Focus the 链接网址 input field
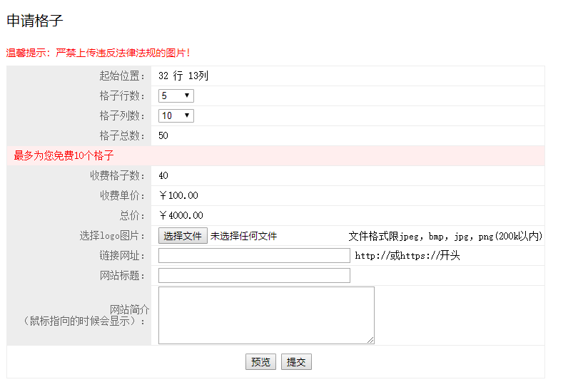Viewport: 578px width, 392px height. pos(254,255)
